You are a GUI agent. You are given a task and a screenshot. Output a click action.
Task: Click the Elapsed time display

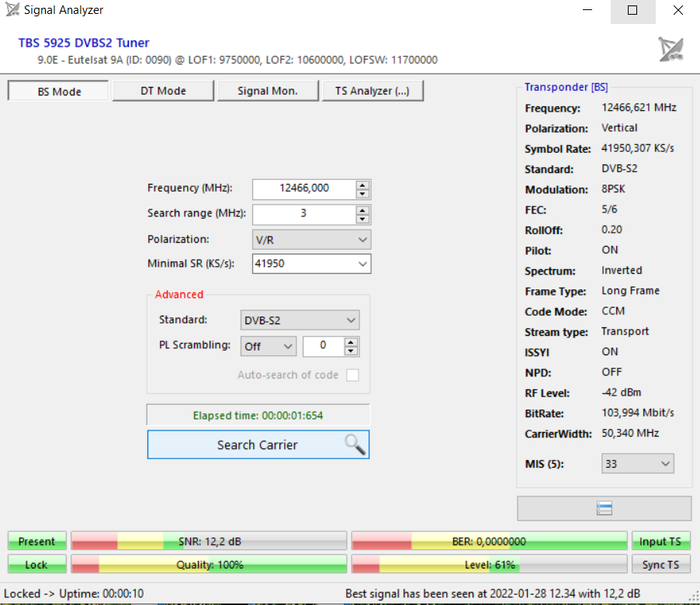tap(258, 416)
